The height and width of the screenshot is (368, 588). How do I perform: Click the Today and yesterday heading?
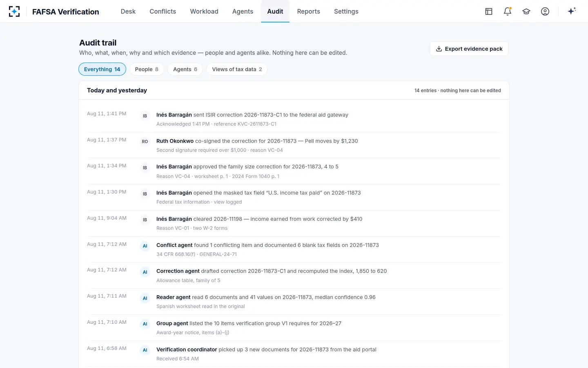pyautogui.click(x=117, y=90)
